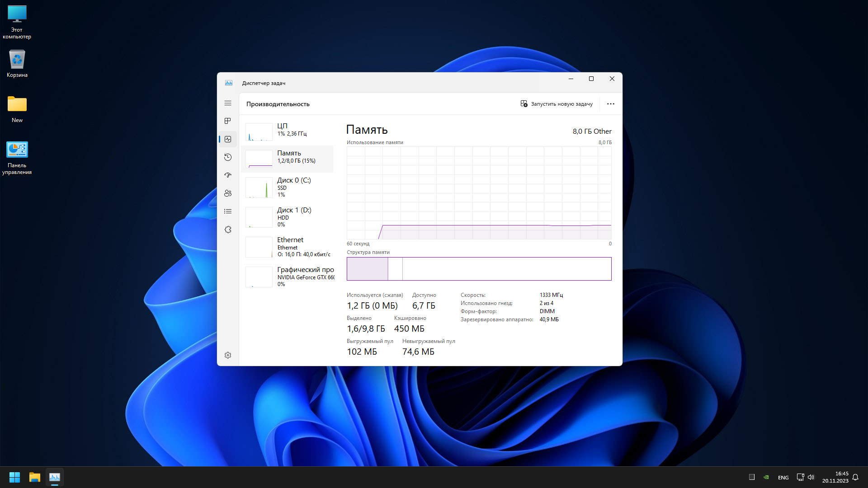This screenshot has height=488, width=868.
Task: Open the Details list icon
Action: (228, 211)
